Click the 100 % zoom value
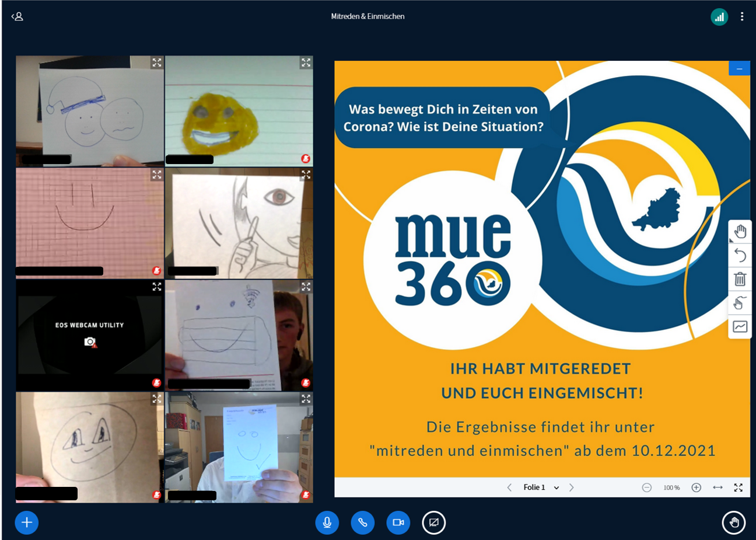Image resolution: width=756 pixels, height=540 pixels. click(x=671, y=487)
